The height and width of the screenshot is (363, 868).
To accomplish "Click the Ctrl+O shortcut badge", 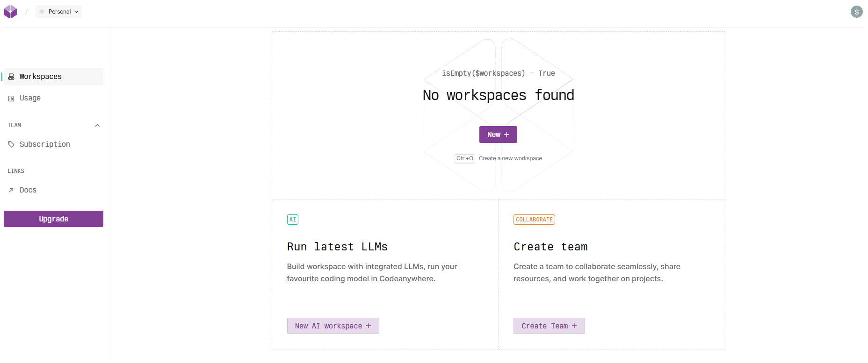I will click(x=464, y=158).
